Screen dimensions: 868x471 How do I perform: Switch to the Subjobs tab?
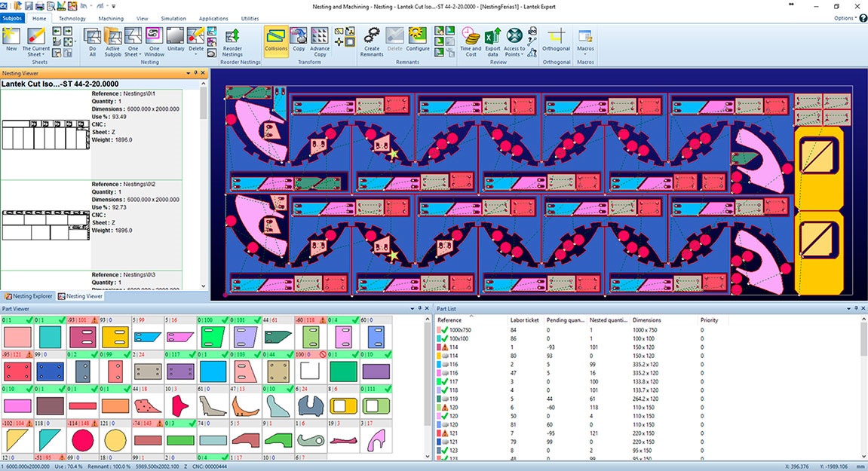11,18
